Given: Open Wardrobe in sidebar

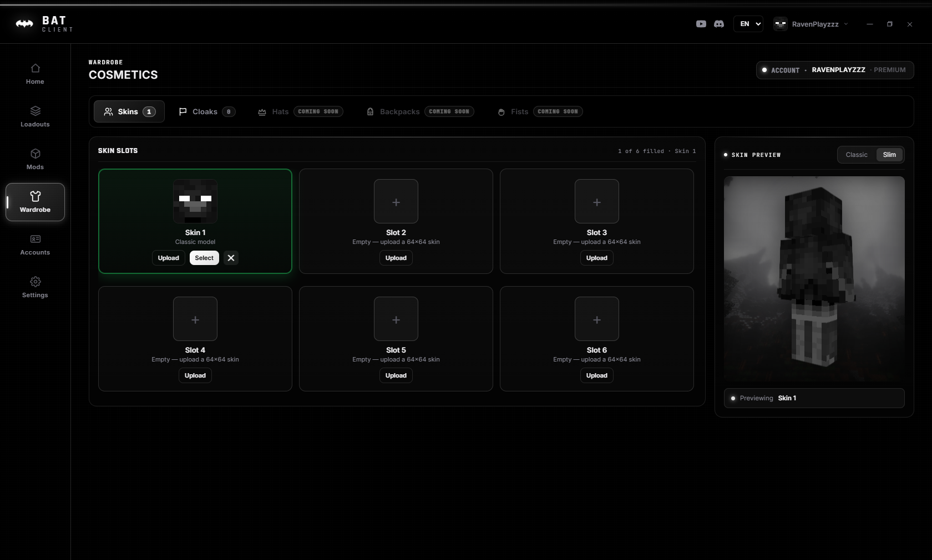Looking at the screenshot, I should click(x=35, y=202).
